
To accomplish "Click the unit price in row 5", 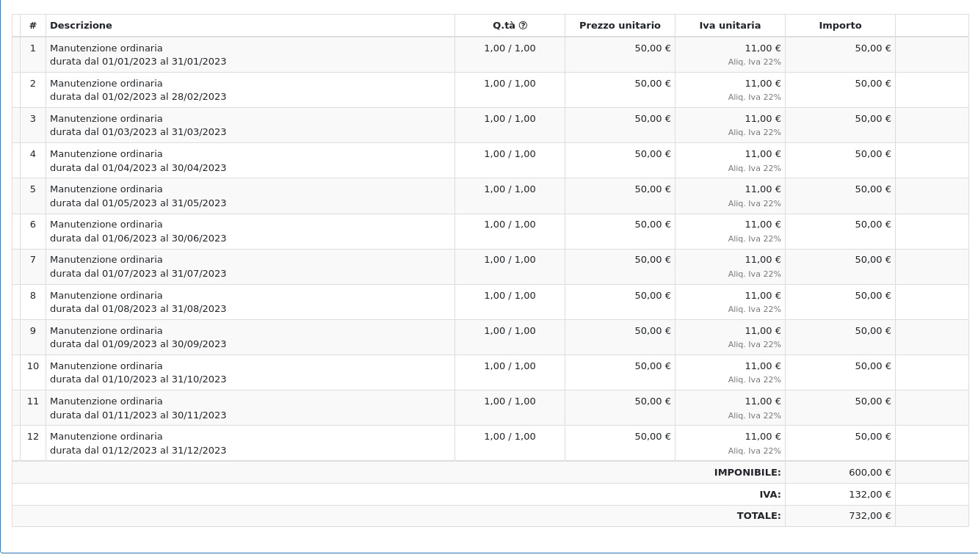I will [x=652, y=189].
